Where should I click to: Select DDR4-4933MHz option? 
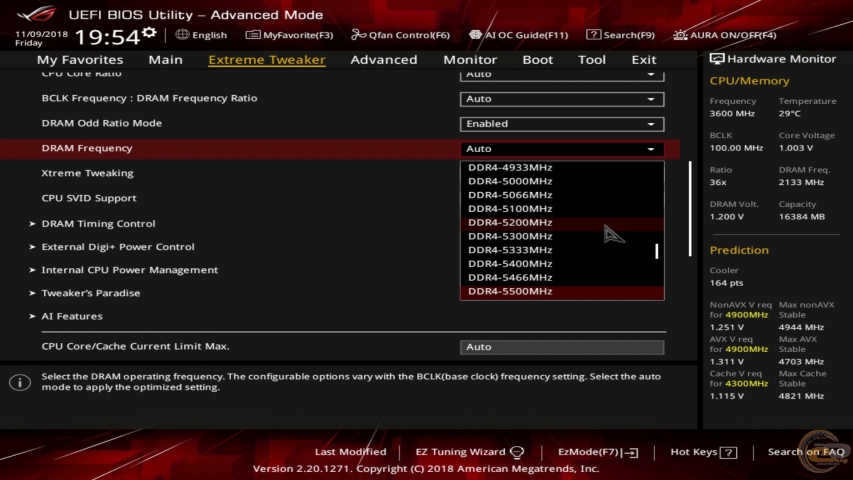pyautogui.click(x=562, y=167)
